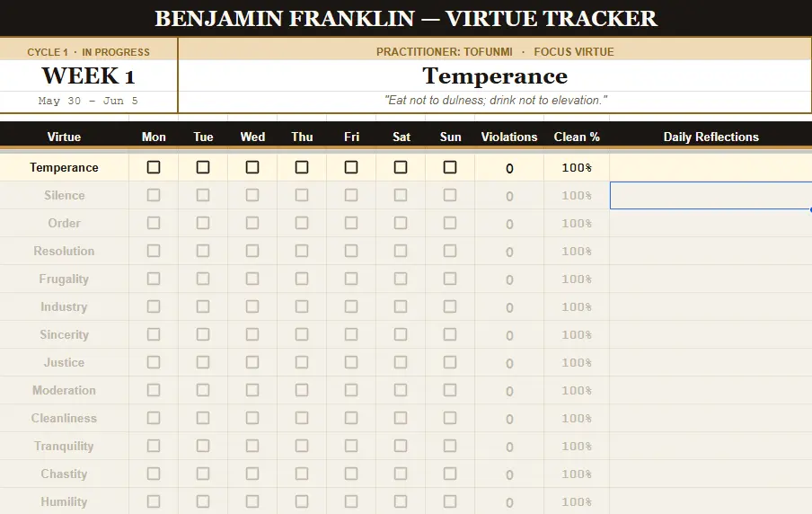Tick Cleanliness checkbox under Tue
This screenshot has height=514, width=812.
tap(203, 418)
